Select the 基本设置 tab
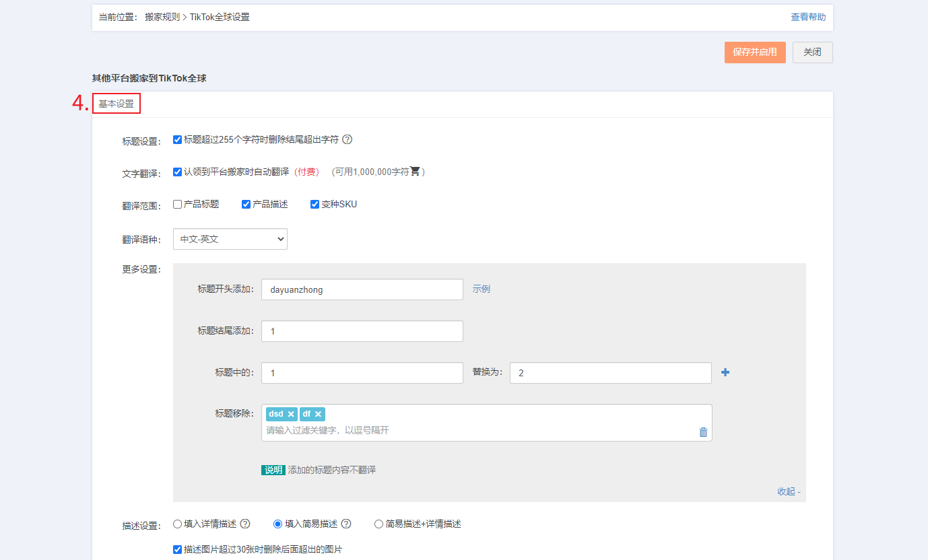This screenshot has width=928, height=560. (x=117, y=104)
